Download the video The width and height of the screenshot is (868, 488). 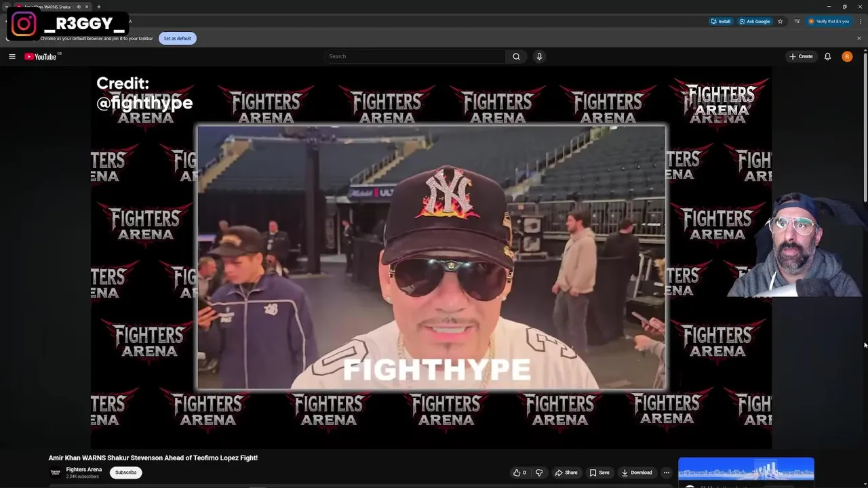click(x=637, y=472)
